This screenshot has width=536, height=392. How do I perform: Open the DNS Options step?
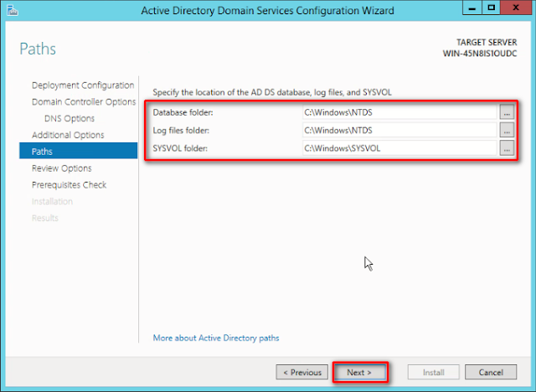coord(70,118)
